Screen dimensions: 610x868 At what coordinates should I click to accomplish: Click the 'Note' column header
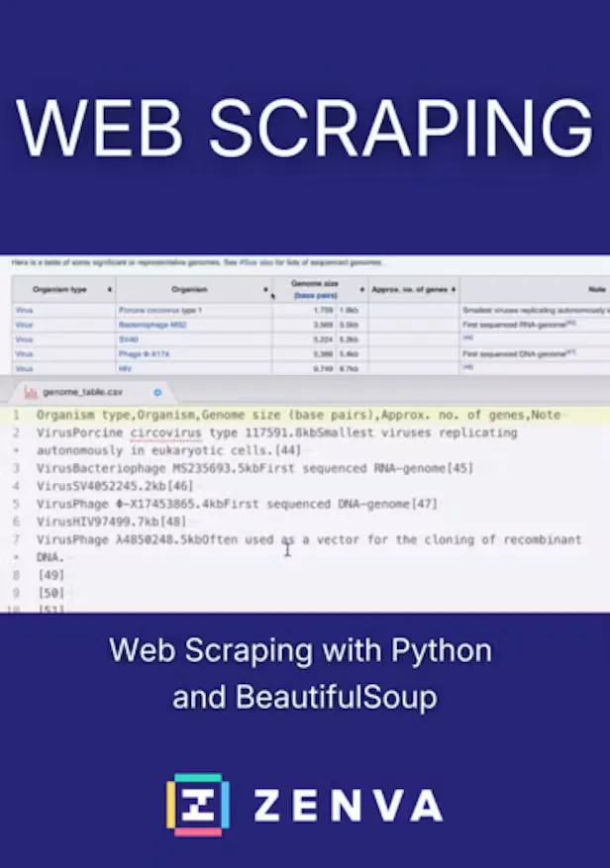tap(597, 290)
